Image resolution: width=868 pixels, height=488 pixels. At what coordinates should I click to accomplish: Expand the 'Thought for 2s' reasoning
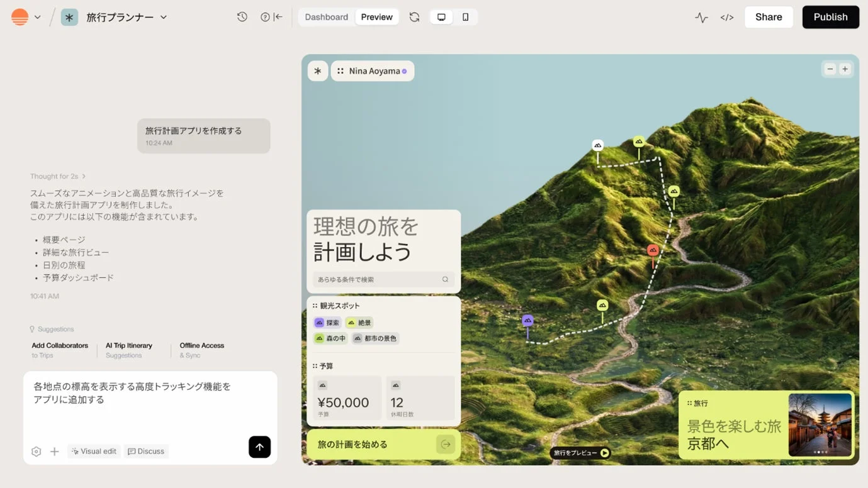point(59,176)
